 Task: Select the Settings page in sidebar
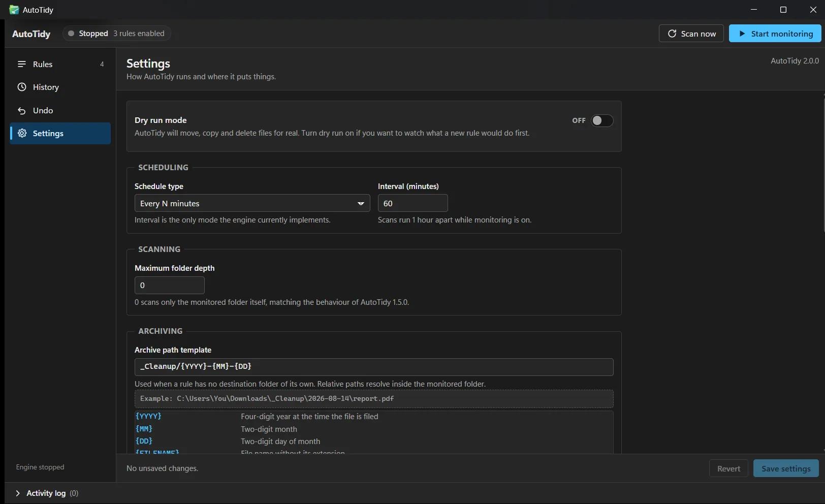click(60, 133)
